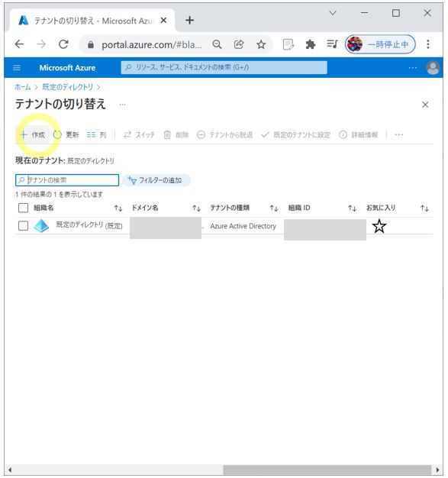Focus the Azure resource search box
The width and height of the screenshot is (448, 478).
(224, 67)
